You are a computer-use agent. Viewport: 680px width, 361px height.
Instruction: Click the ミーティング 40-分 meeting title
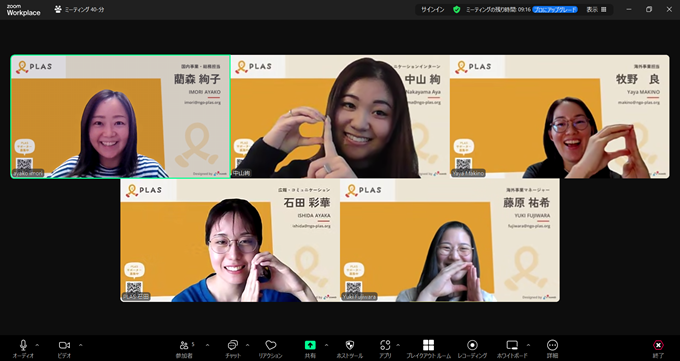tap(85, 10)
